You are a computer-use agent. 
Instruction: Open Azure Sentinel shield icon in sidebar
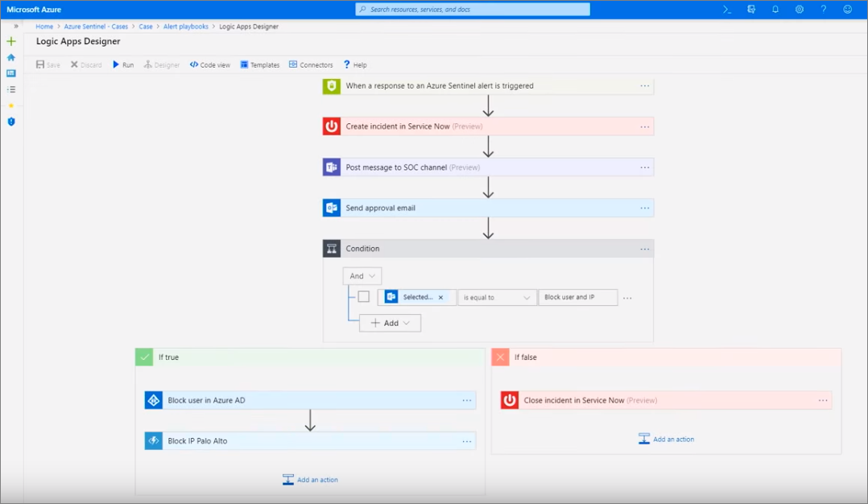click(11, 122)
